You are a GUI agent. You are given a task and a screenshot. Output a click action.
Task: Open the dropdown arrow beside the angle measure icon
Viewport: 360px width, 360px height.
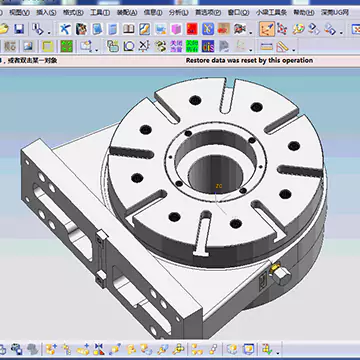(x=294, y=50)
